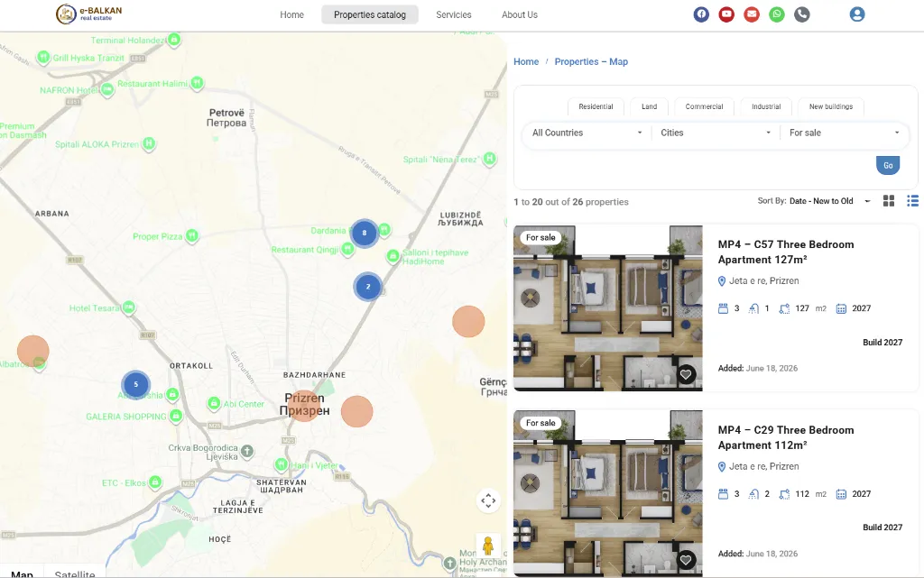Open the For sale dropdown

[x=844, y=133]
